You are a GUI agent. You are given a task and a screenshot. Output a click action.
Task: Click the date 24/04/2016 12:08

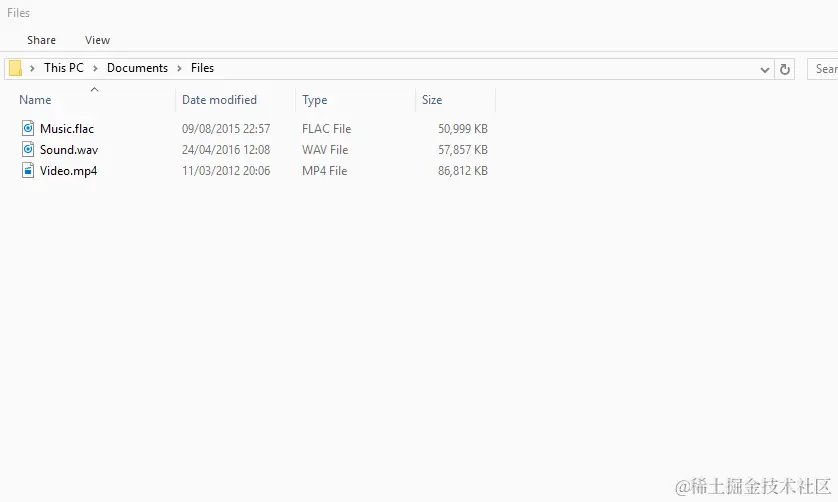point(226,150)
